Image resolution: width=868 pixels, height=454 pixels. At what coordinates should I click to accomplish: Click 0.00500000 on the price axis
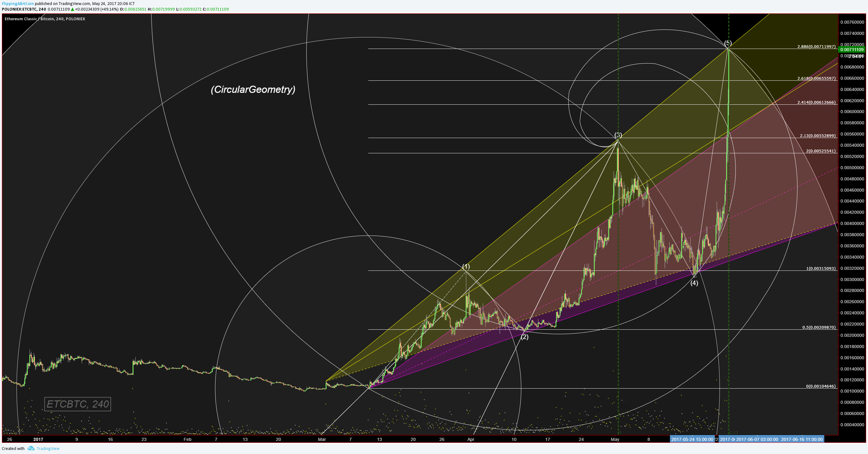[x=852, y=168]
